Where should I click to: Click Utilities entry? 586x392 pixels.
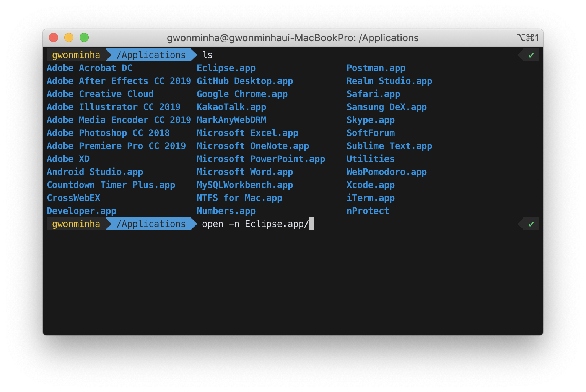click(x=371, y=159)
